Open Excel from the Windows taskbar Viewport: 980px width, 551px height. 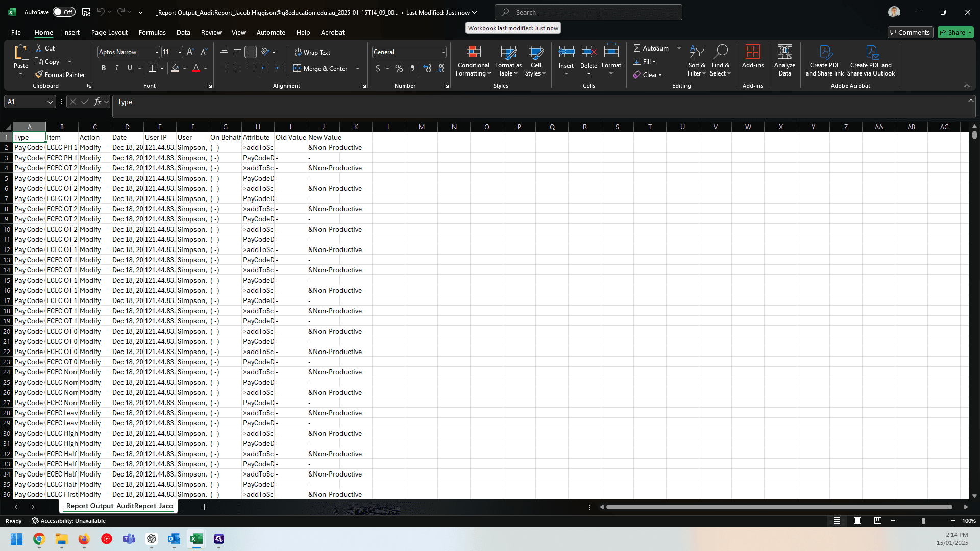[x=196, y=539]
